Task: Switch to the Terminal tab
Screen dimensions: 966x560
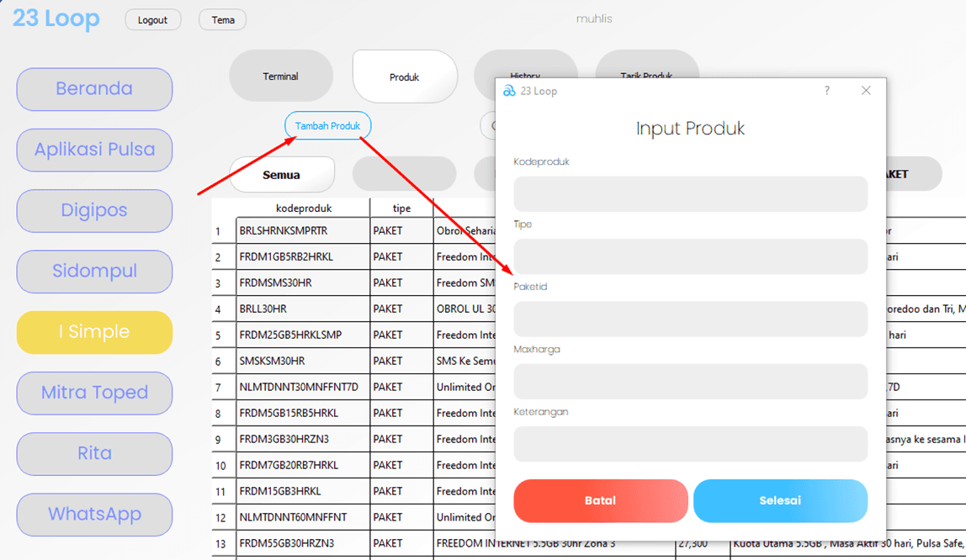Action: [280, 77]
